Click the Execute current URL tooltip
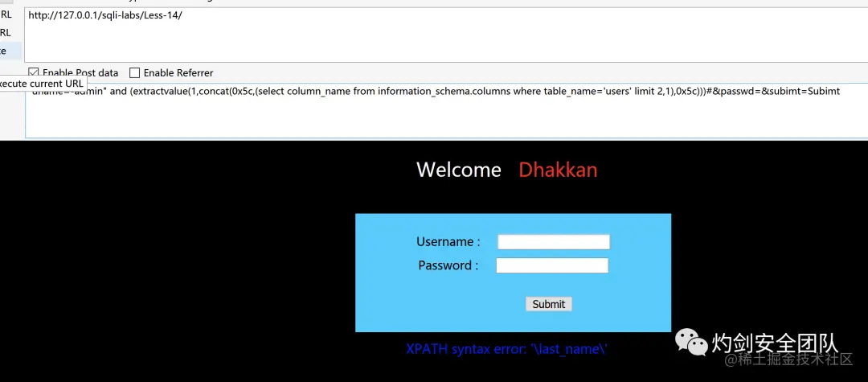Screen dimensions: 868x382 42,84
